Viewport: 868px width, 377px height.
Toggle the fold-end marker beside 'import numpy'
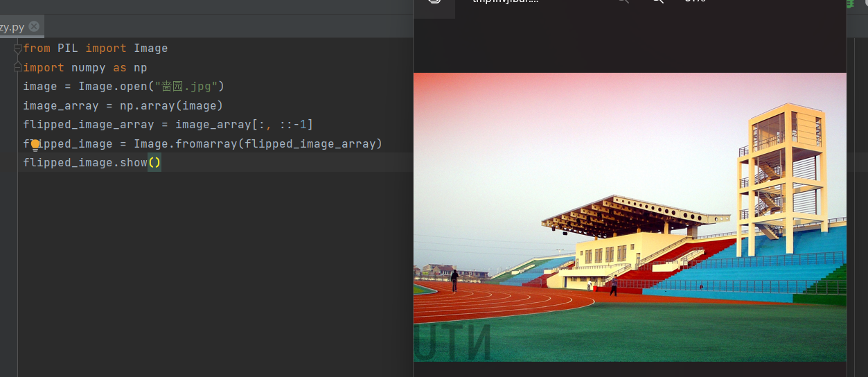click(18, 67)
